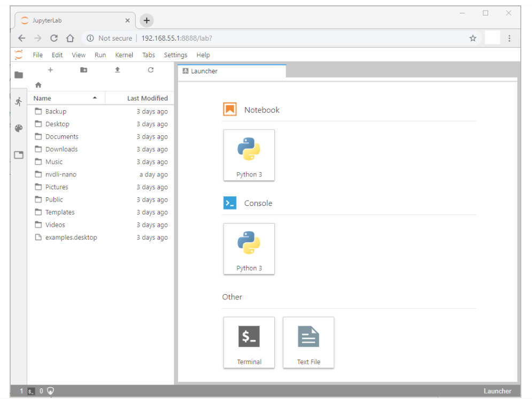Select the Documents folder

click(101, 136)
